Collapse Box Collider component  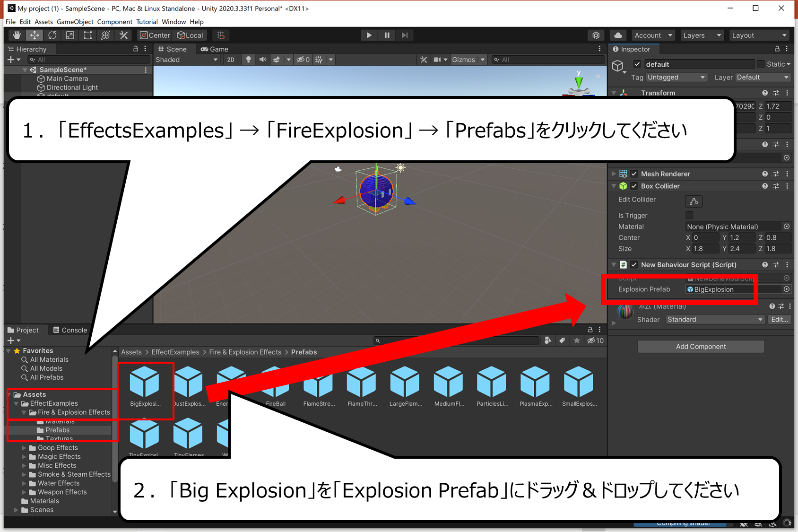[614, 186]
